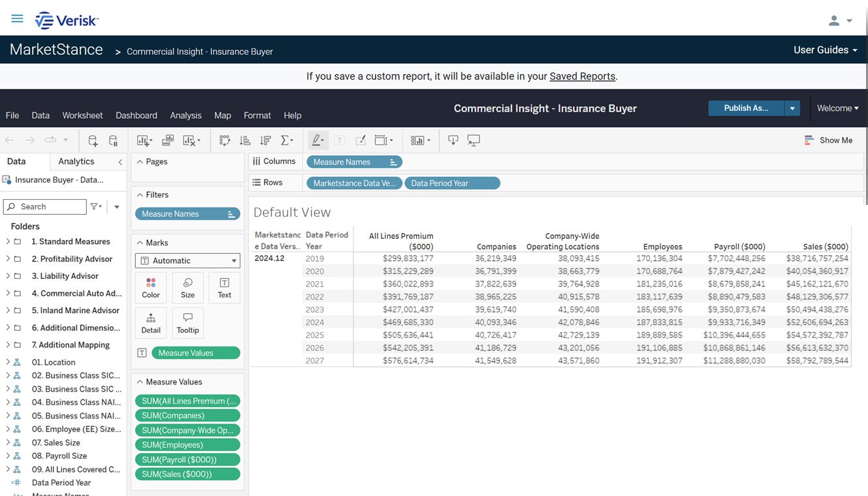Screen dimensions: 868x496
Task: Click the Tooltip mark card
Action: point(187,323)
